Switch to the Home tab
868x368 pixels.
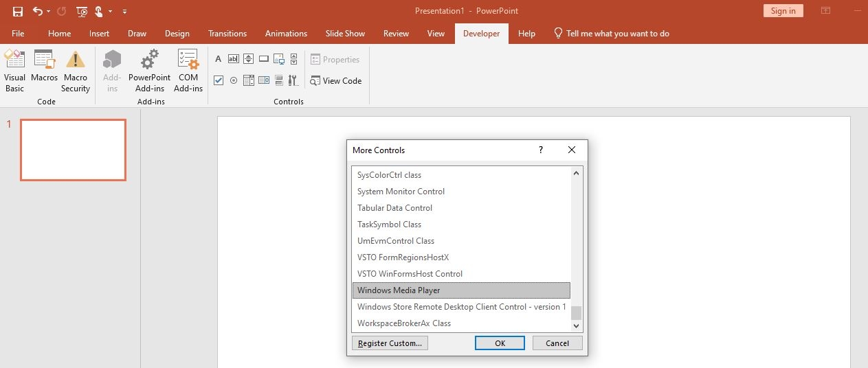(60, 33)
